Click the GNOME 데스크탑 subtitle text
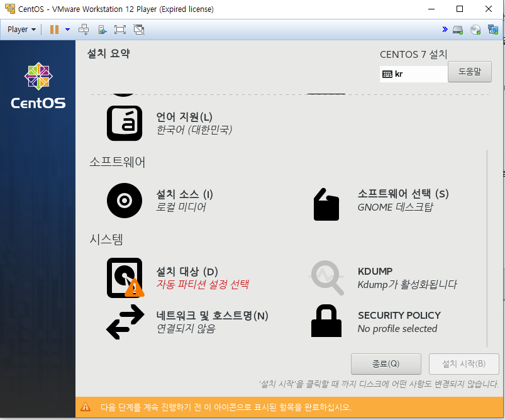 tap(396, 207)
